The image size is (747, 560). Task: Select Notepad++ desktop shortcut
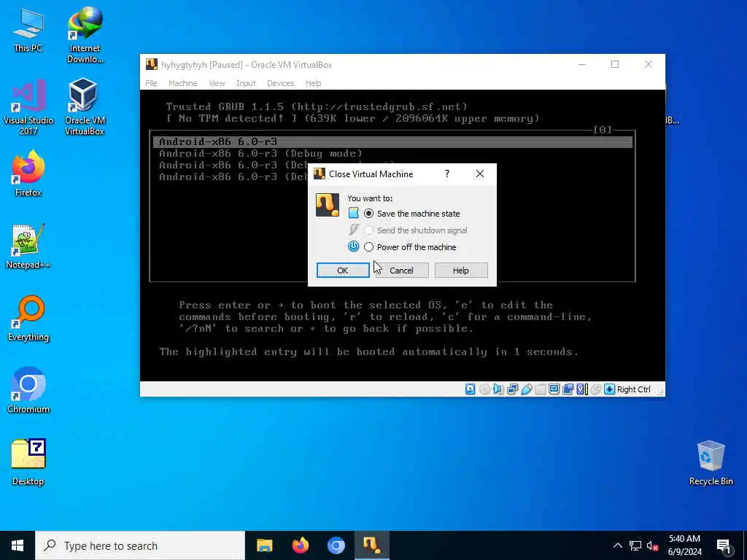click(28, 246)
